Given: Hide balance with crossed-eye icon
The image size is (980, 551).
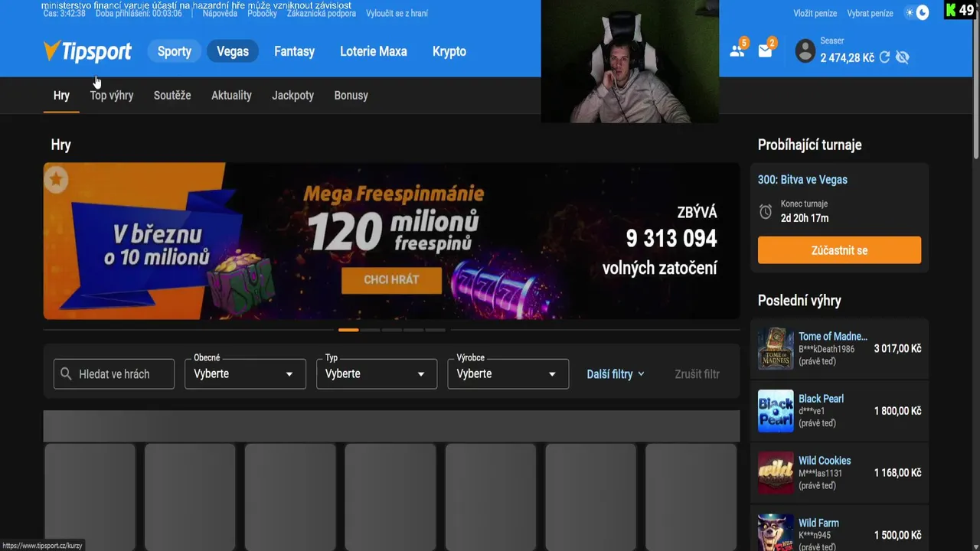Looking at the screenshot, I should point(903,57).
